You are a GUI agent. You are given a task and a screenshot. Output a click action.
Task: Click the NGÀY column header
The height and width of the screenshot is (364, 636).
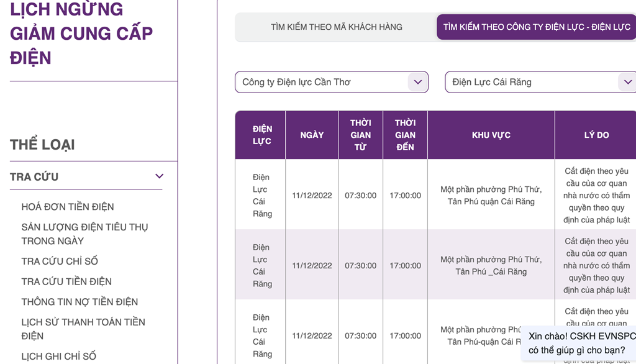(x=312, y=135)
